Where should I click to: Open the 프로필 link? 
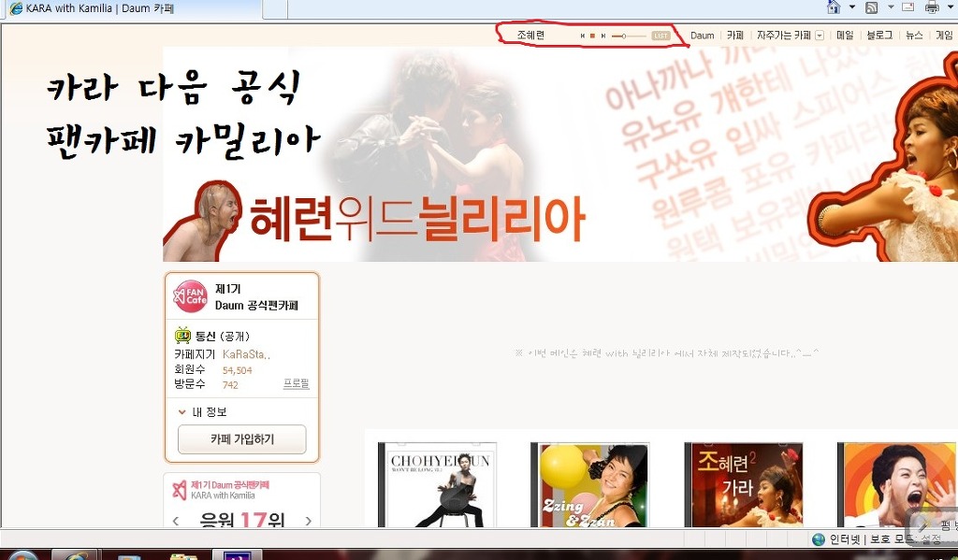[x=297, y=383]
